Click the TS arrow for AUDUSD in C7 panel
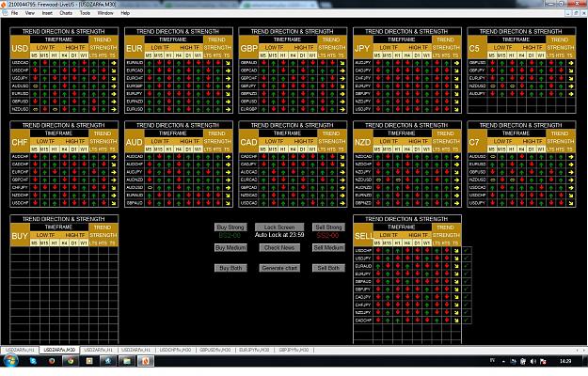Viewport: 588px width, 376px height. (571, 157)
